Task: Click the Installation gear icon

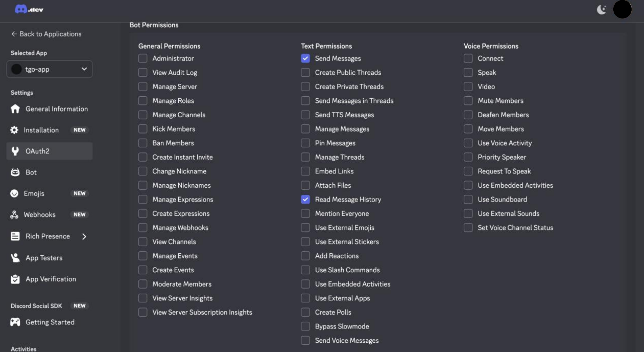Action: coord(14,130)
